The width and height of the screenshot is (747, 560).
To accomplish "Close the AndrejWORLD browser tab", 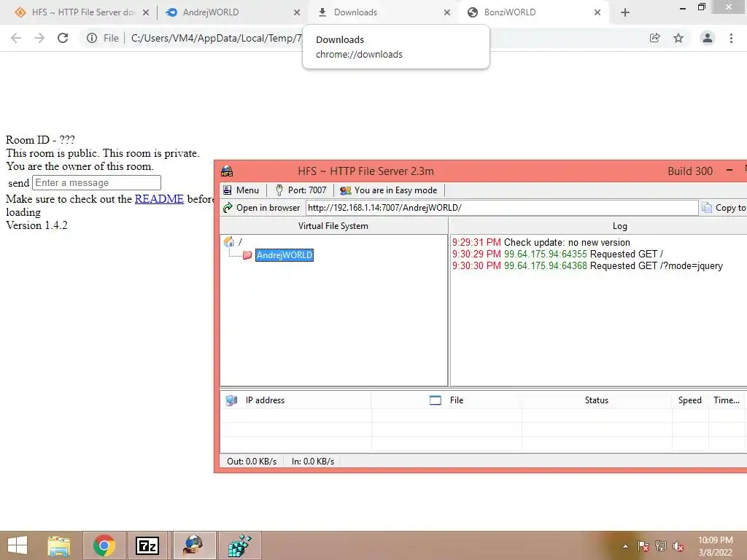I will [297, 12].
